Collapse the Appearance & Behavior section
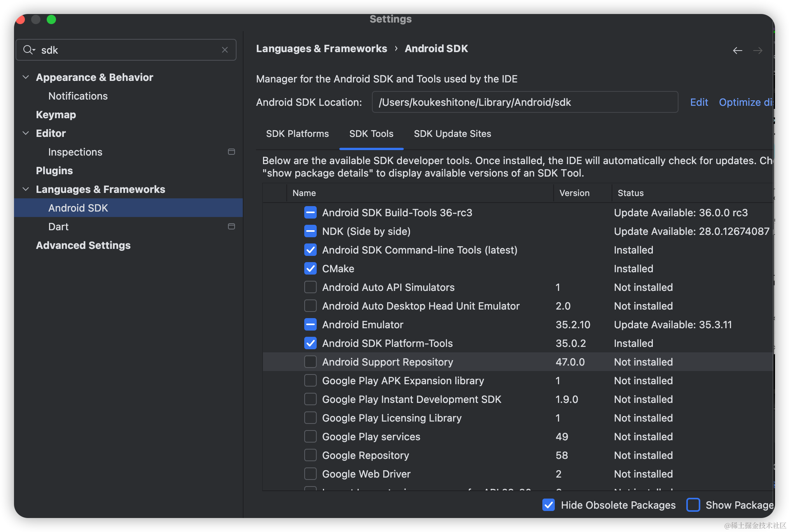789x532 pixels. (26, 77)
